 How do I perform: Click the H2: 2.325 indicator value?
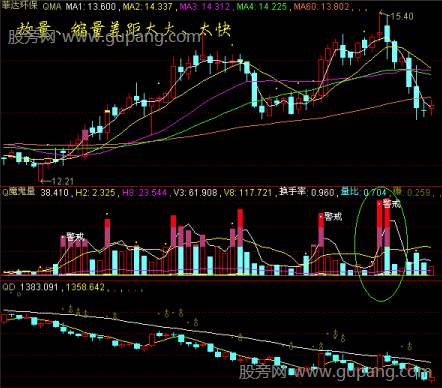click(x=95, y=192)
